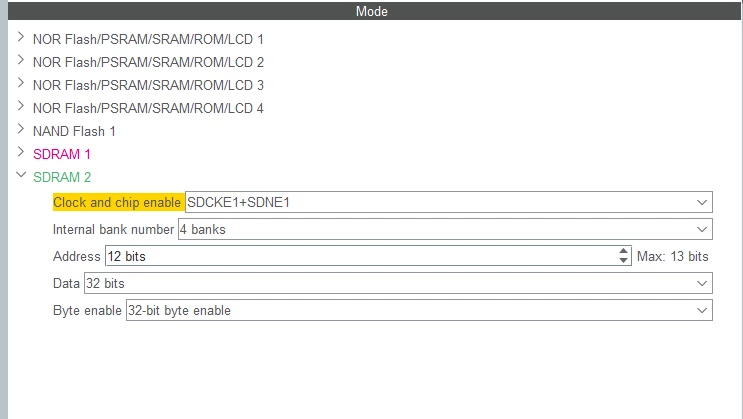Open the Data width dropdown
This screenshot has height=419, width=743.
399,283
